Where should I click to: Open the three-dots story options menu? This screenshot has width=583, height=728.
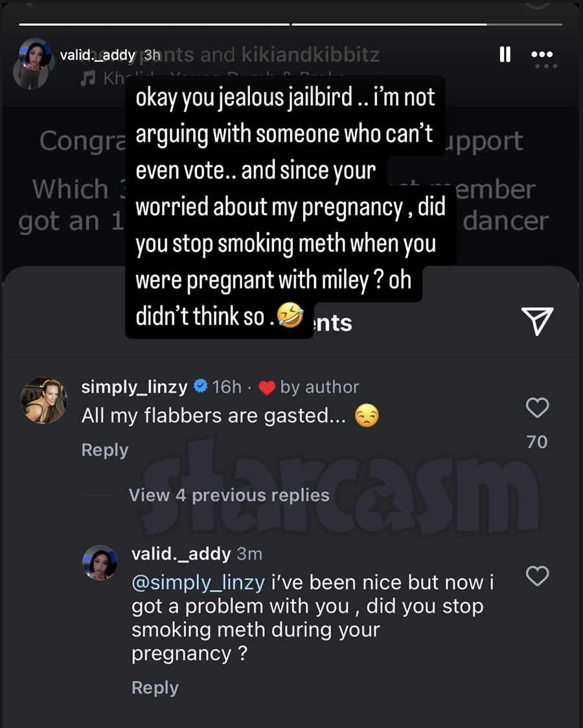[x=542, y=55]
